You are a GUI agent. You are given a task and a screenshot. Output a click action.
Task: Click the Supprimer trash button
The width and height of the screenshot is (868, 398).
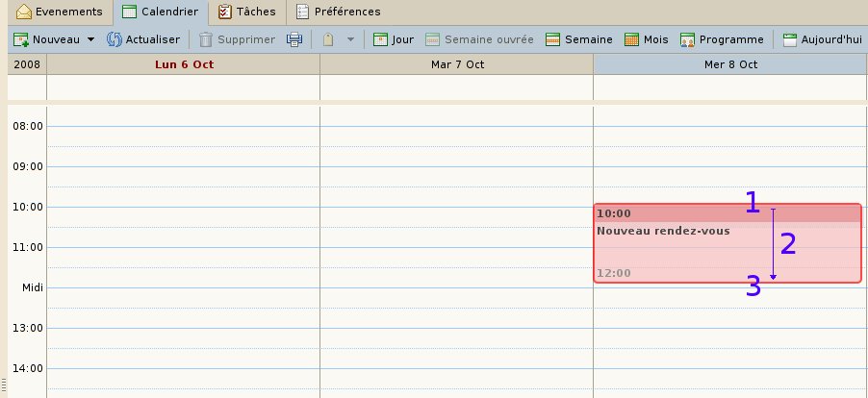click(237, 39)
